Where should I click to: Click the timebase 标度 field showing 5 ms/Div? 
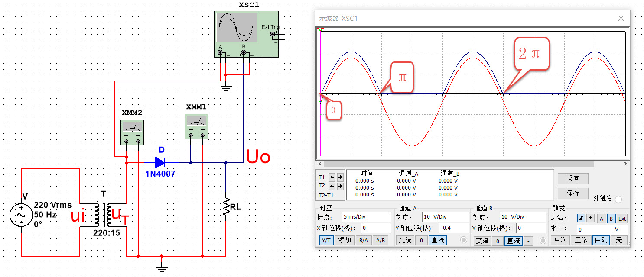coord(366,217)
